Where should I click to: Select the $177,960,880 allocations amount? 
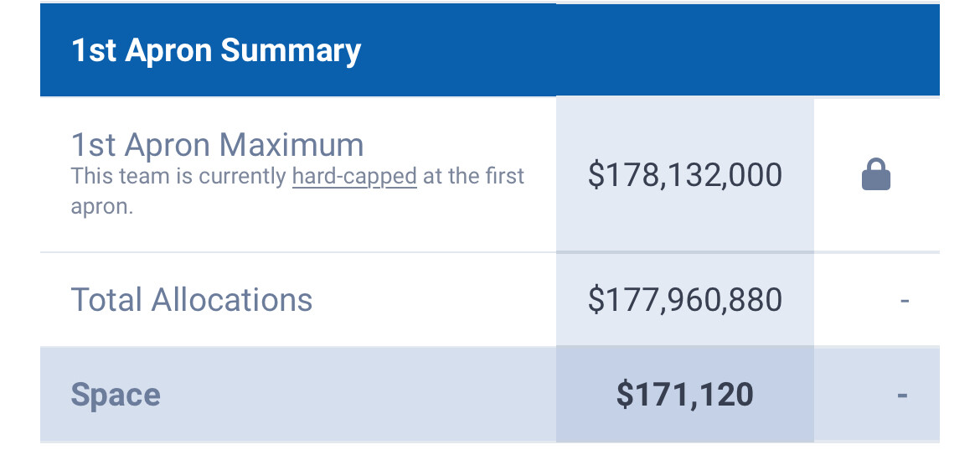[x=684, y=299]
